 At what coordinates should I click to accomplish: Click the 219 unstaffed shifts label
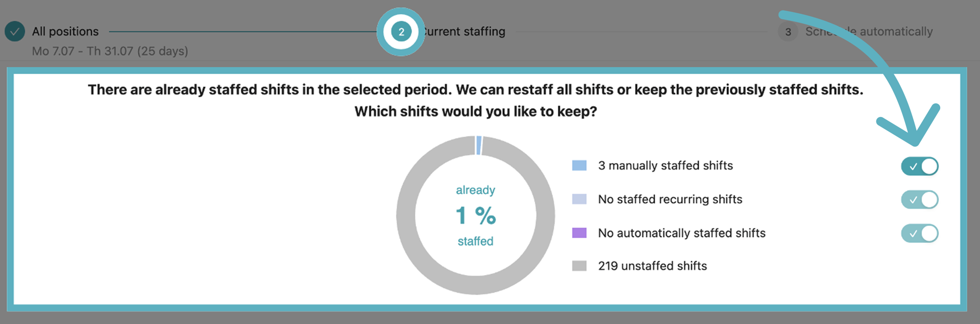pyautogui.click(x=652, y=266)
